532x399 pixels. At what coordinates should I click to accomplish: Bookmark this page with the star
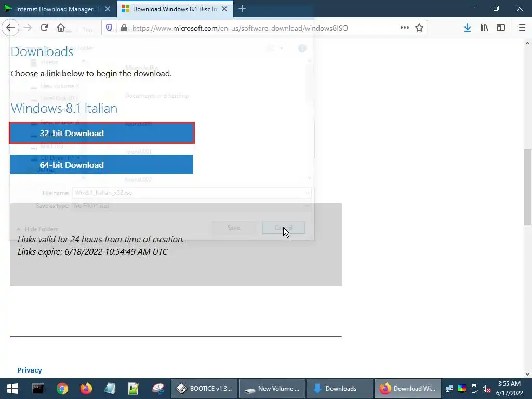(x=419, y=28)
